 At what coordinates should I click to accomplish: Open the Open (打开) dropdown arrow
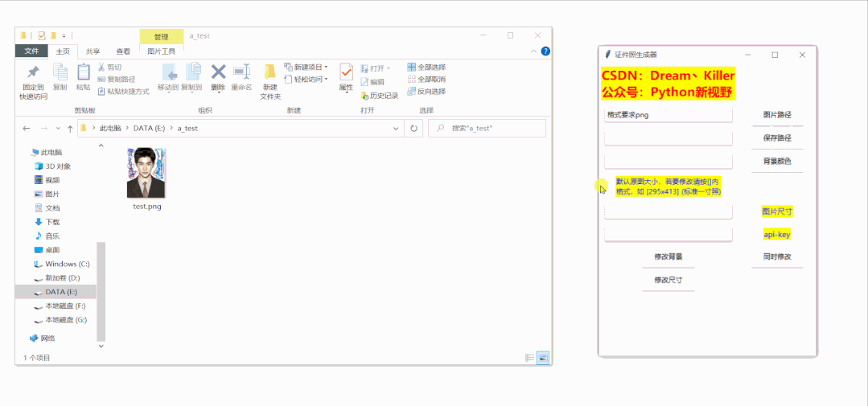pyautogui.click(x=388, y=68)
